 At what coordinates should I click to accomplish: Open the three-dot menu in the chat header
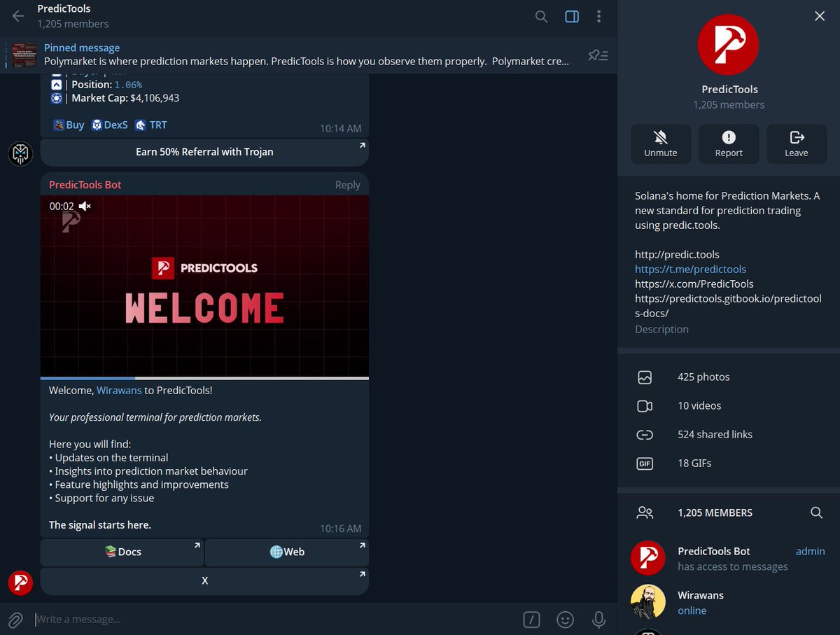coord(599,16)
